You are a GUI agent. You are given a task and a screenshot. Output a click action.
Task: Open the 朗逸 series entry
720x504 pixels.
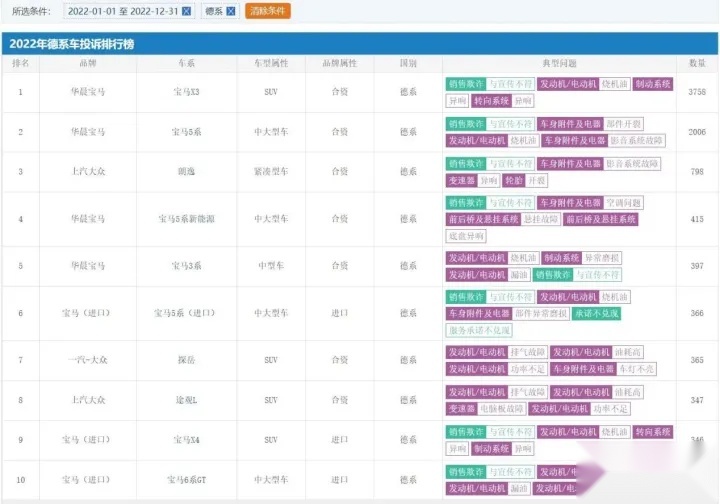pos(186,171)
